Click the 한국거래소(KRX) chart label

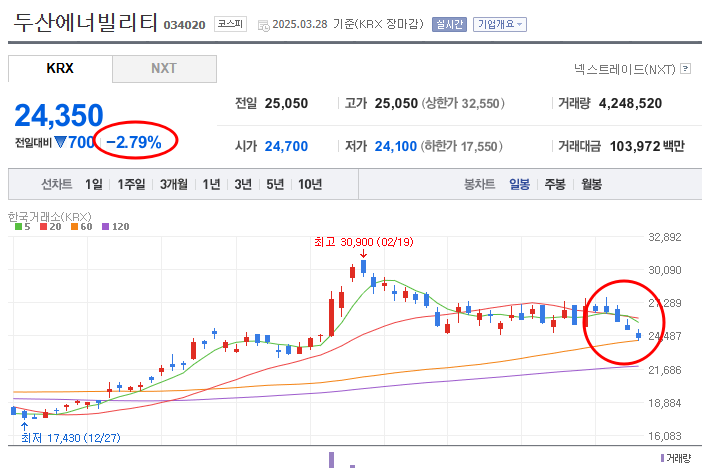(50, 217)
